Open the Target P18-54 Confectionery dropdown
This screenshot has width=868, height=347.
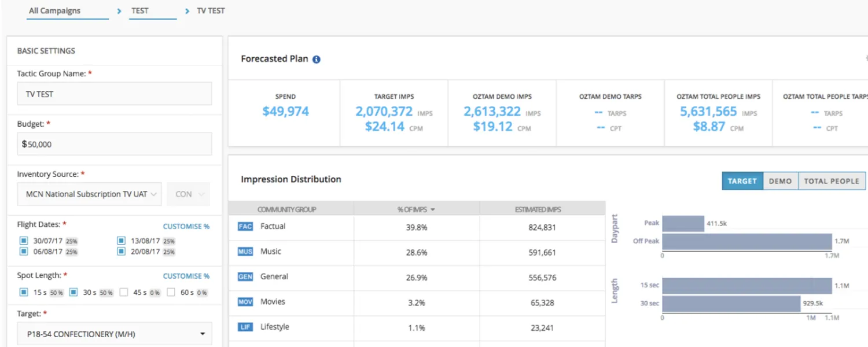(x=115, y=334)
